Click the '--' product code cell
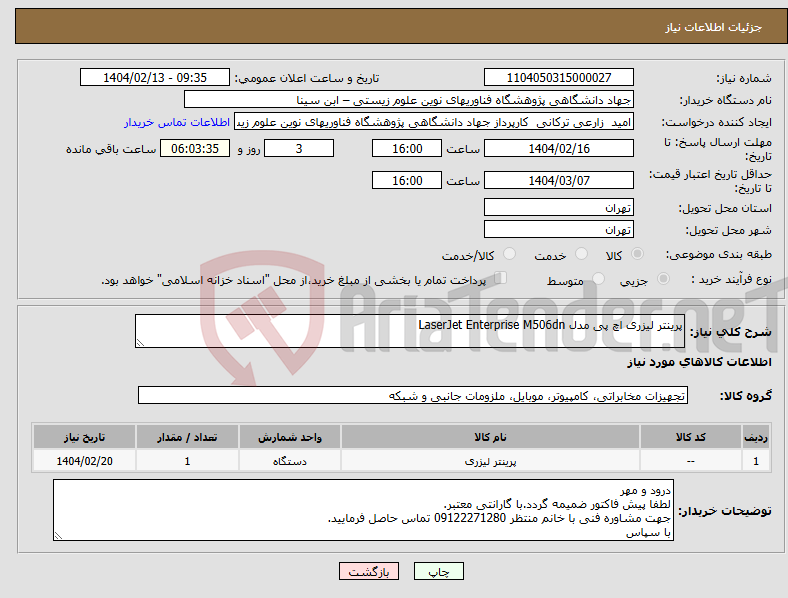 [691, 461]
